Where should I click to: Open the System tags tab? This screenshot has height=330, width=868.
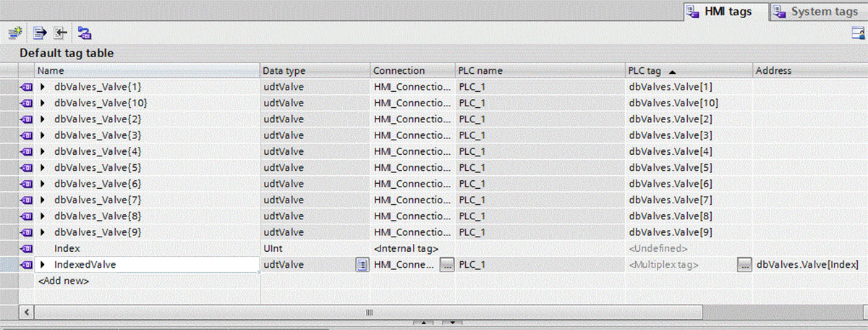817,12
